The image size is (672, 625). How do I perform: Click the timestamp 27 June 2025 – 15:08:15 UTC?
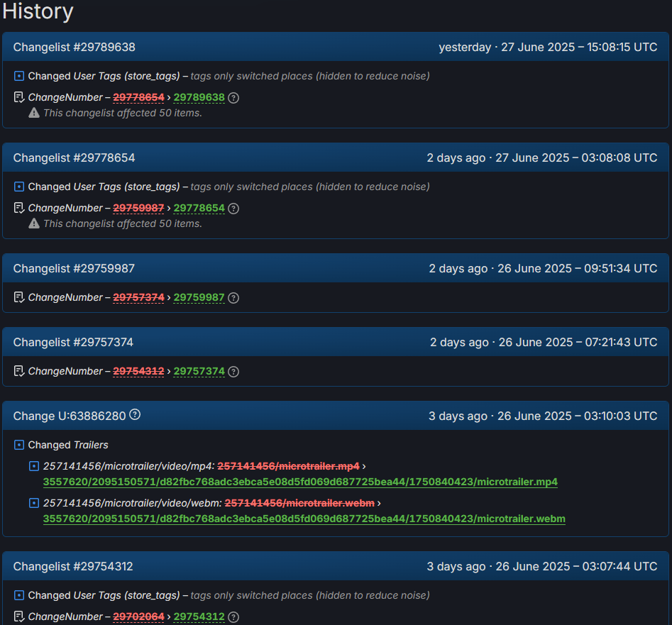pyautogui.click(x=579, y=47)
